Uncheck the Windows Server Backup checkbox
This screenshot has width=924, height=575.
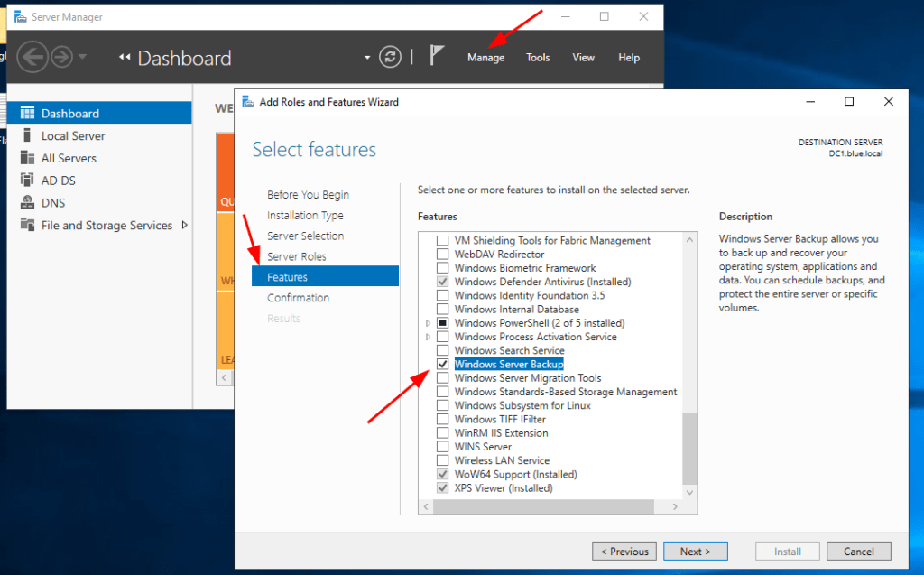tap(442, 365)
